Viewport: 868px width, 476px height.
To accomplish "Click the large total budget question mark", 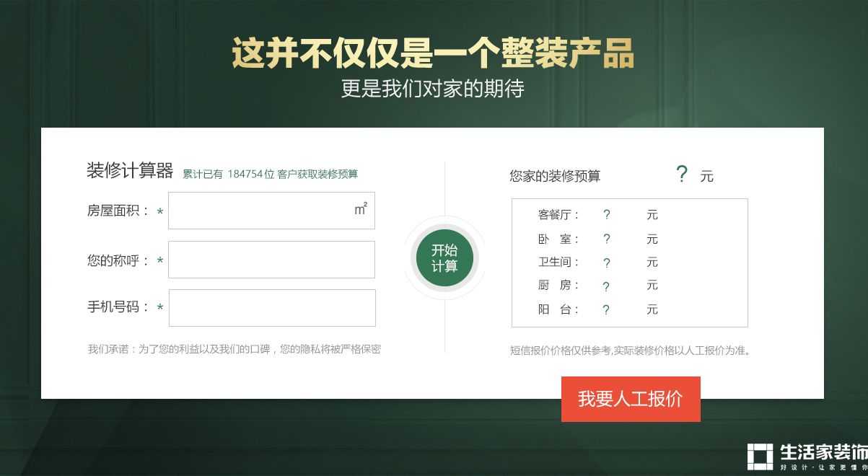I will coord(682,175).
